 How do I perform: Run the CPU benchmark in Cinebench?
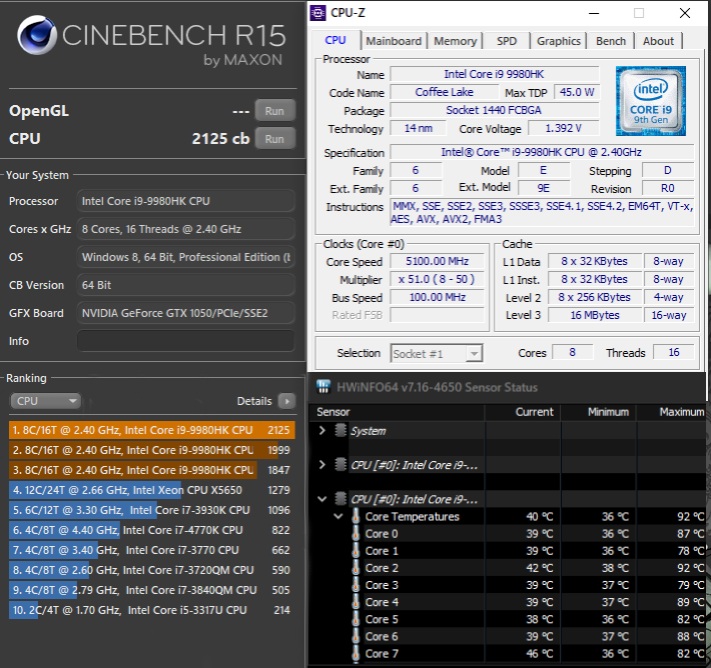click(275, 139)
